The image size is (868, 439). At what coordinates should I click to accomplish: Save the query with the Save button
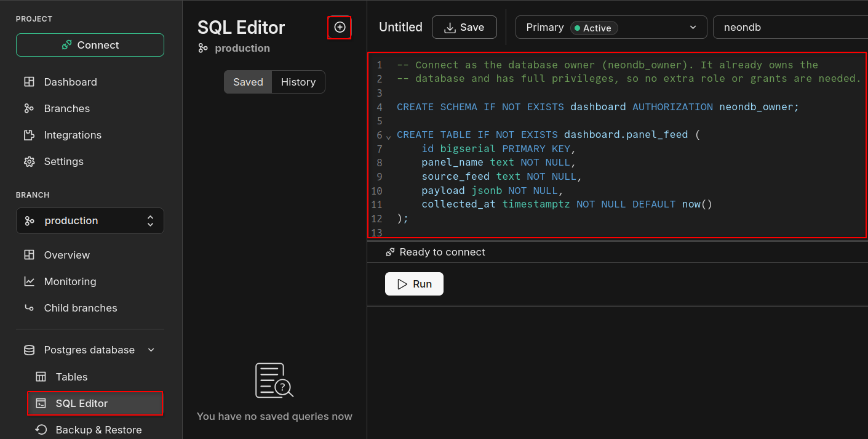(464, 27)
